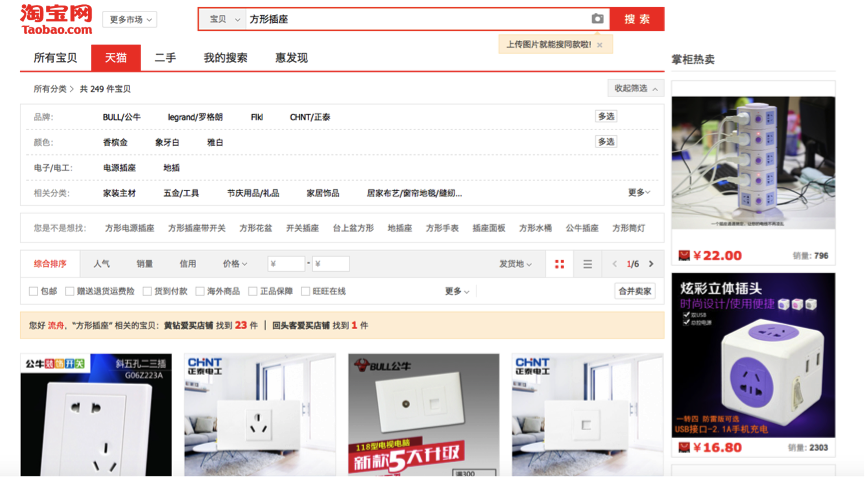Click the 合并卖家 button
Viewport: 865px width, 477px height.
[634, 291]
